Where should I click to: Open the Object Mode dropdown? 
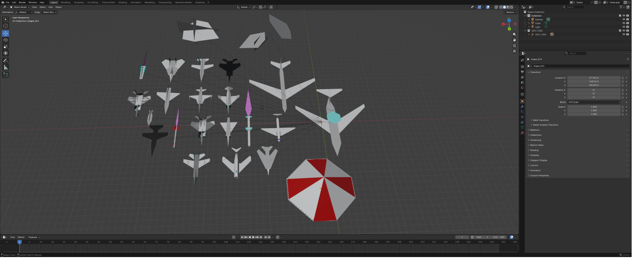click(x=20, y=7)
